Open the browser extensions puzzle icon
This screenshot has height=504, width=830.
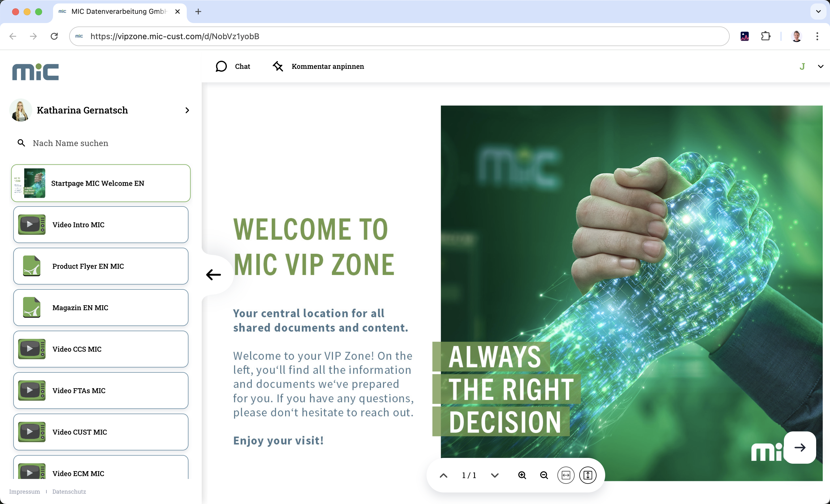(x=766, y=36)
